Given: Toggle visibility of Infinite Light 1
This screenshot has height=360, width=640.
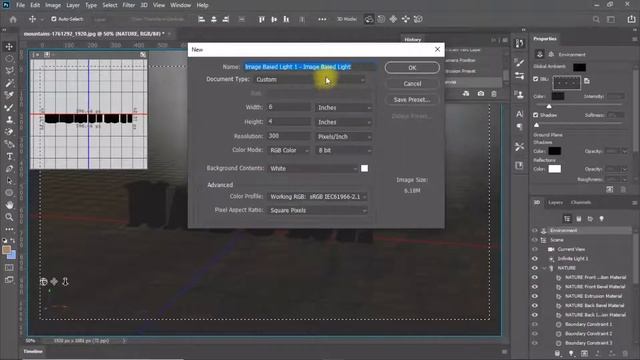Looking at the screenshot, I should coord(535,259).
